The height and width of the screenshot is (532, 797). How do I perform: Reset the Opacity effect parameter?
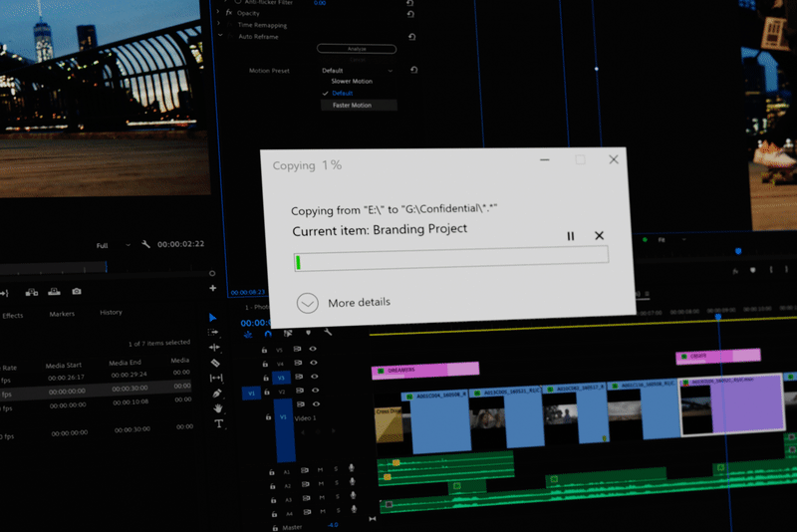[409, 14]
